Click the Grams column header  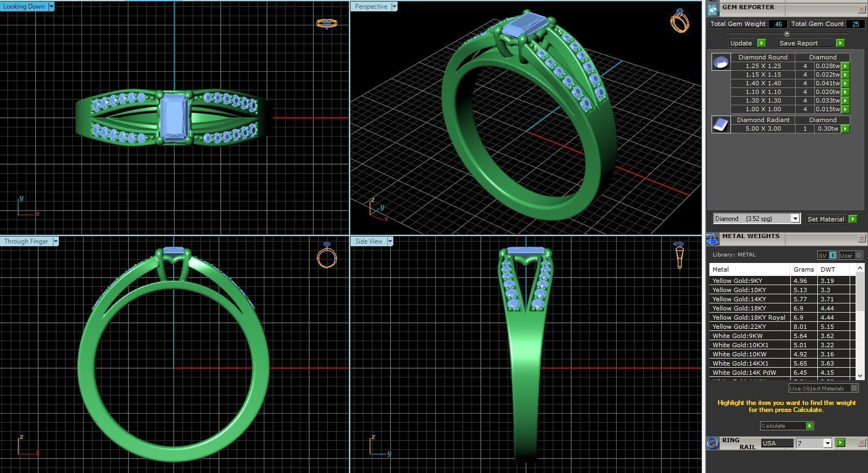804,269
